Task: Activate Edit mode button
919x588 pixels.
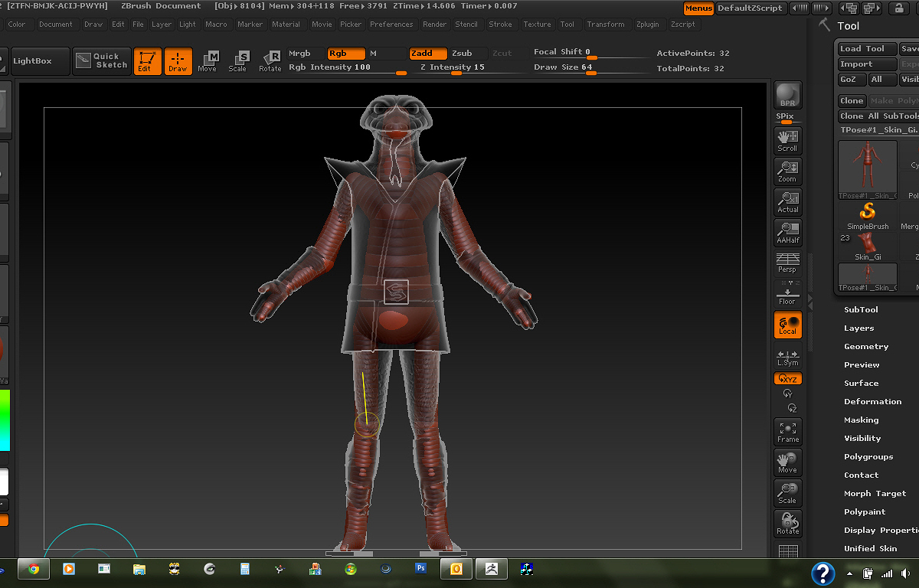Action: point(147,61)
